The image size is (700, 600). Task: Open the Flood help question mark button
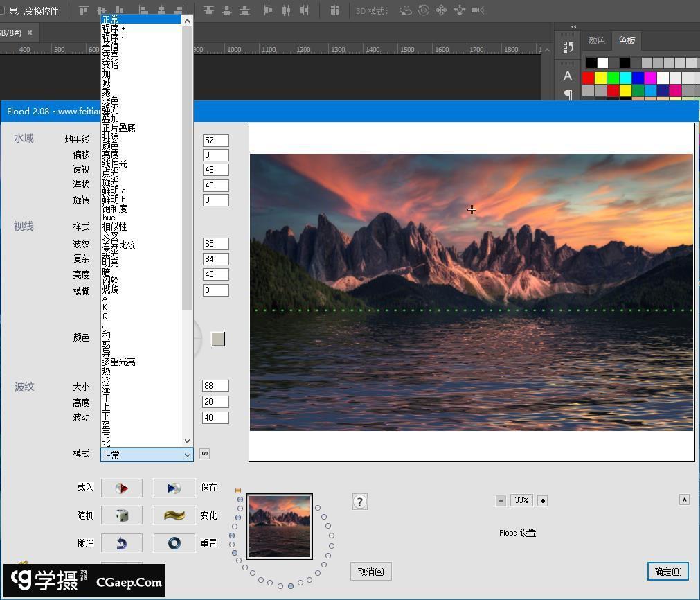tap(359, 502)
